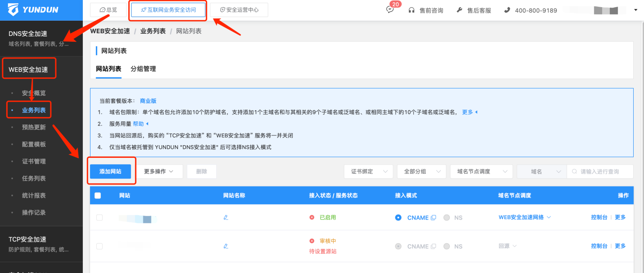This screenshot has width=644, height=273.
Task: Edit site name in the 审核中 row
Action: [226, 246]
